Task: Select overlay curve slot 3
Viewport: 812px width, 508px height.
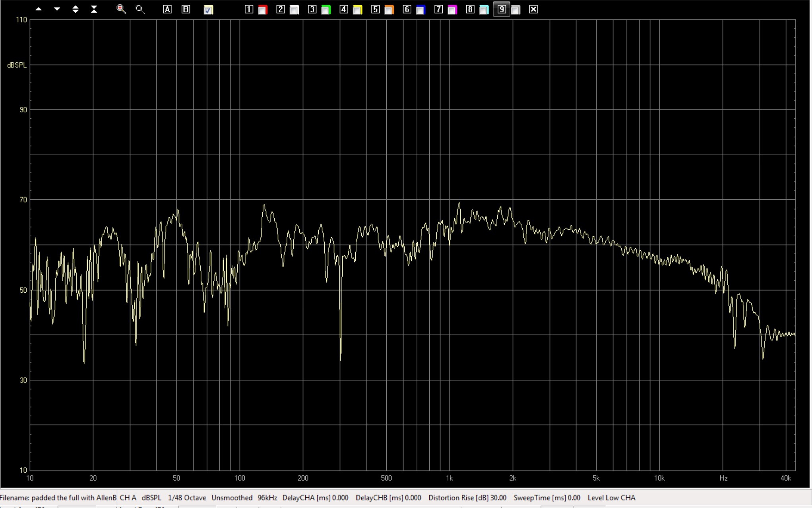Action: [312, 9]
